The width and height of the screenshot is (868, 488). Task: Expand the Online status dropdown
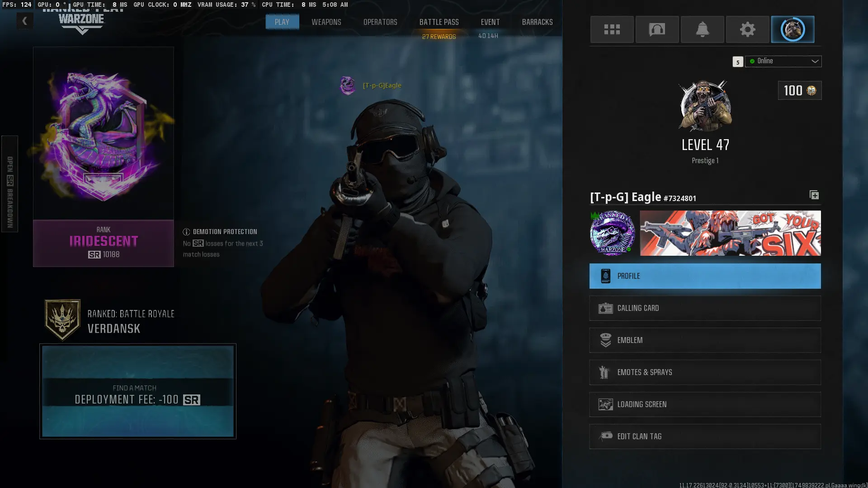click(783, 61)
